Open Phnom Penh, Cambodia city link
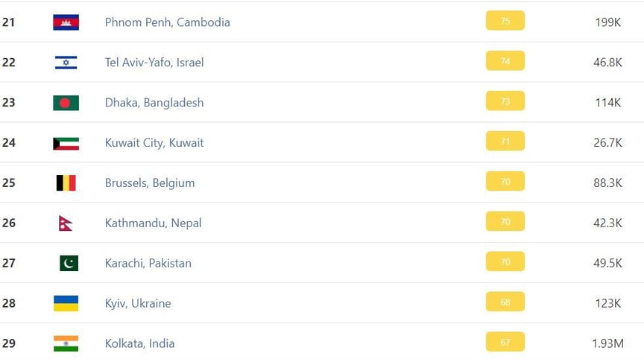The height and width of the screenshot is (362, 644). (x=167, y=22)
